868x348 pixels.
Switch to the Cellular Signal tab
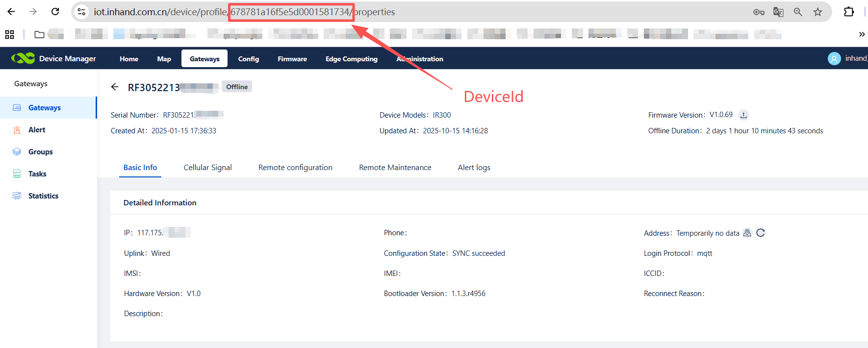pyautogui.click(x=207, y=168)
